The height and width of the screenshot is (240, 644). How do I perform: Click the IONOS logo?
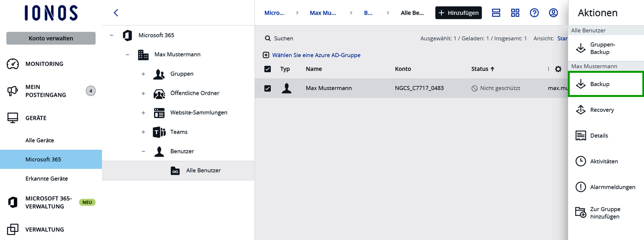point(51,13)
